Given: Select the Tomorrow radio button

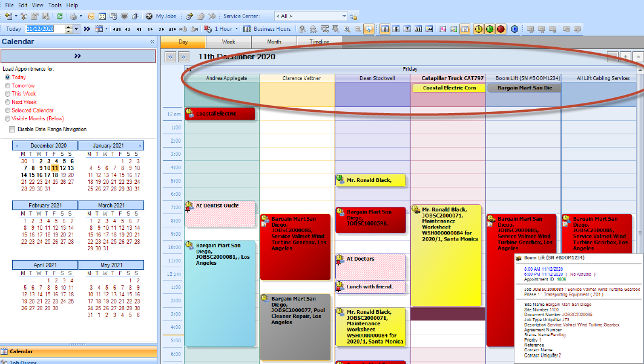Looking at the screenshot, I should point(8,86).
